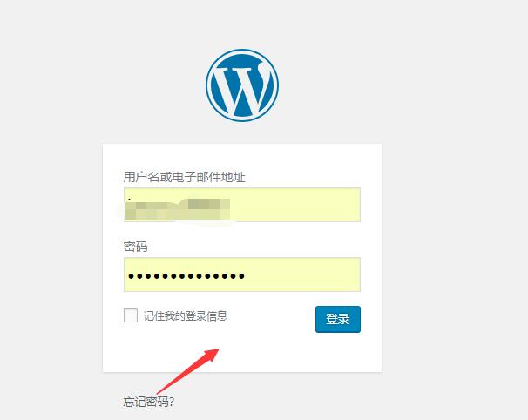
Task: Select the empty area of username field
Action: 295,205
